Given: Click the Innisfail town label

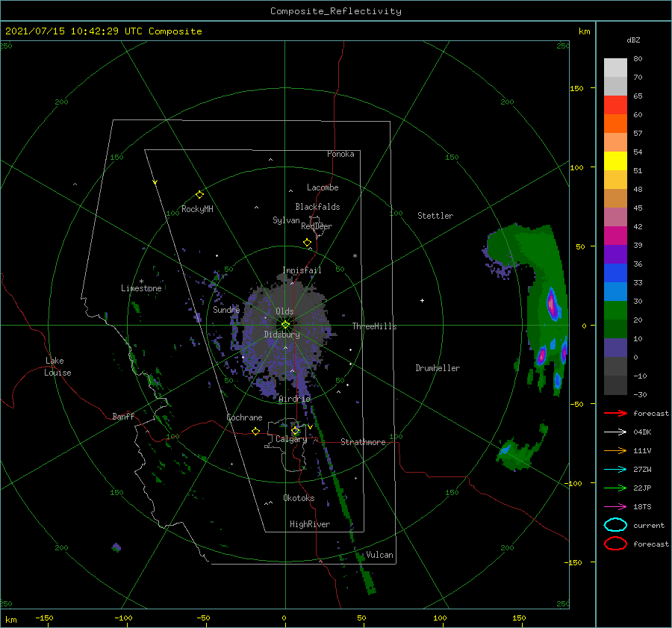Looking at the screenshot, I should coord(302,270).
